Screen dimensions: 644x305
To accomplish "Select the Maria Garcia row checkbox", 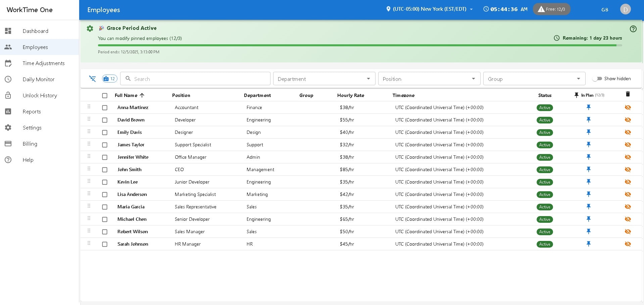I will [x=105, y=207].
